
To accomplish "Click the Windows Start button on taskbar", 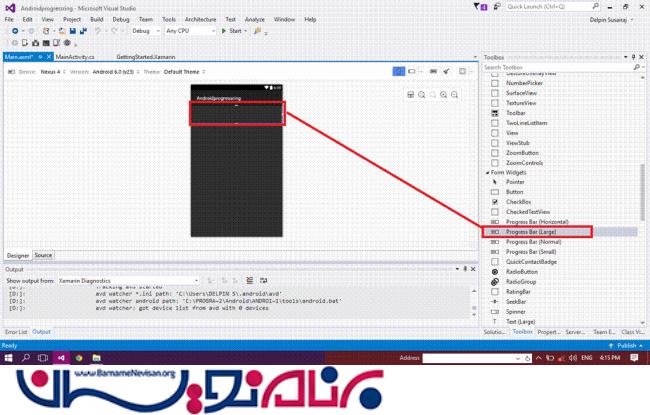I will [9, 357].
